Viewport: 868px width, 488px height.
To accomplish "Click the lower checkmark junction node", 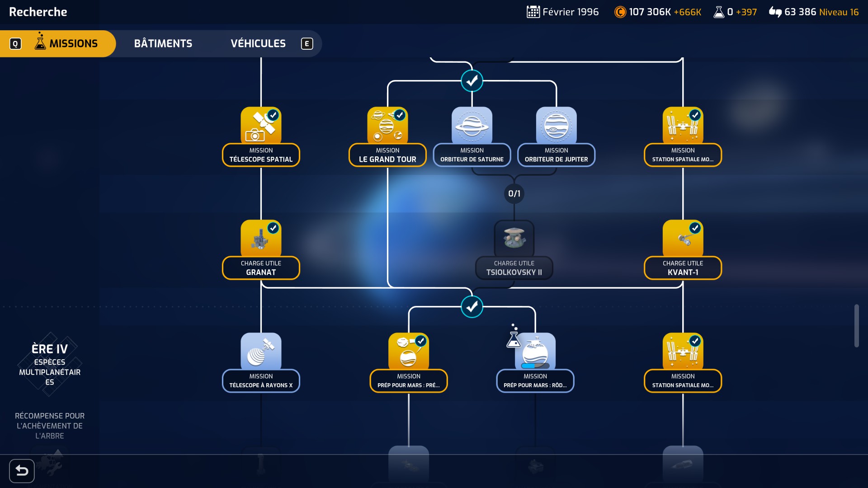I will (472, 307).
